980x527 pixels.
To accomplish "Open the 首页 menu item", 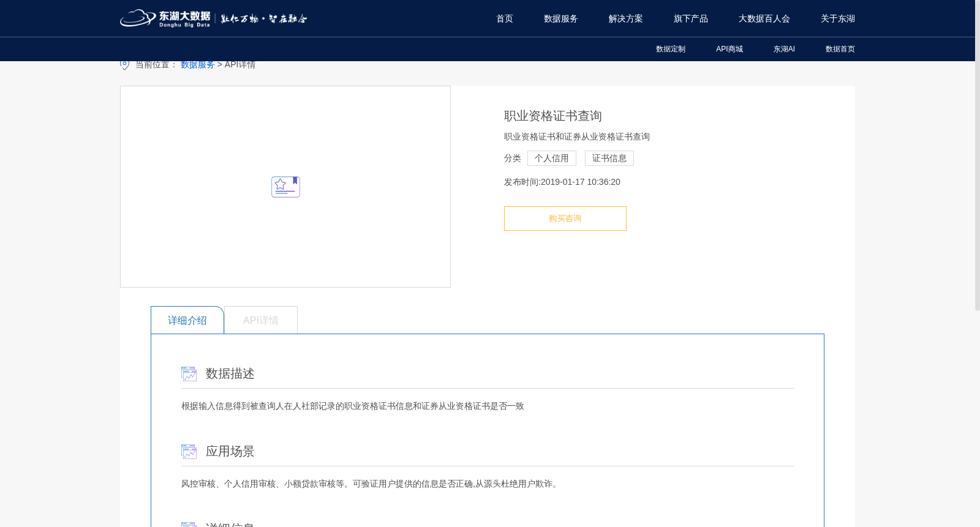I will coord(505,18).
